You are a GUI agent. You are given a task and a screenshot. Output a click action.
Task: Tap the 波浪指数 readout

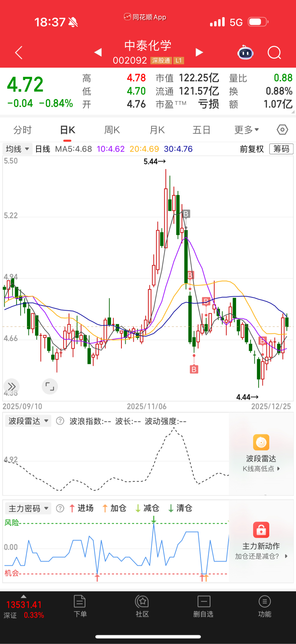[x=90, y=421]
